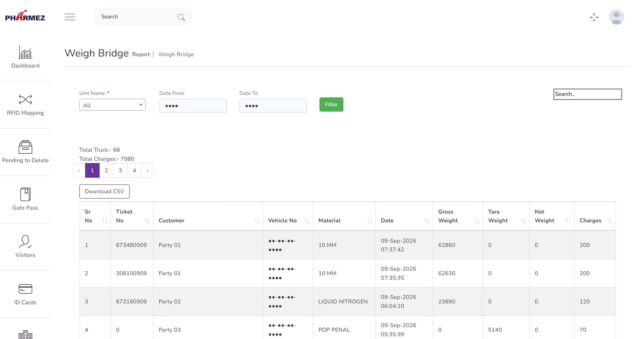The image size is (644, 339).
Task: Focus the table Search.. box
Action: pyautogui.click(x=587, y=94)
